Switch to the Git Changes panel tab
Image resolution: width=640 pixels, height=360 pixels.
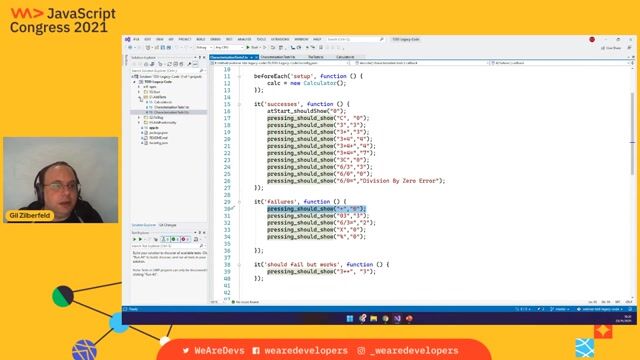coord(167,225)
